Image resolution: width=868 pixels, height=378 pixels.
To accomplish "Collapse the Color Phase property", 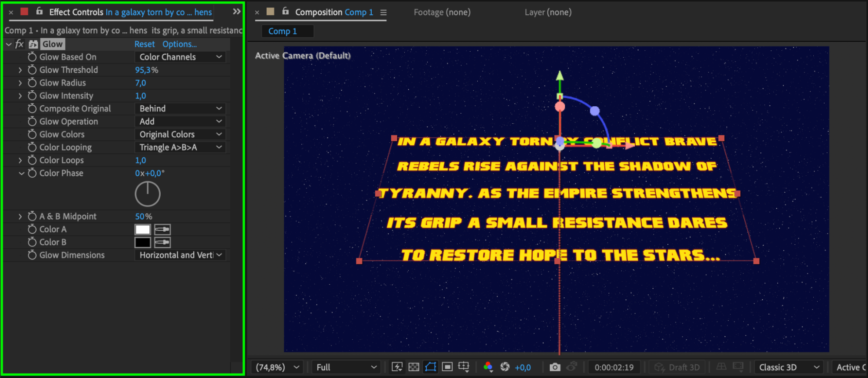I will pos(21,173).
